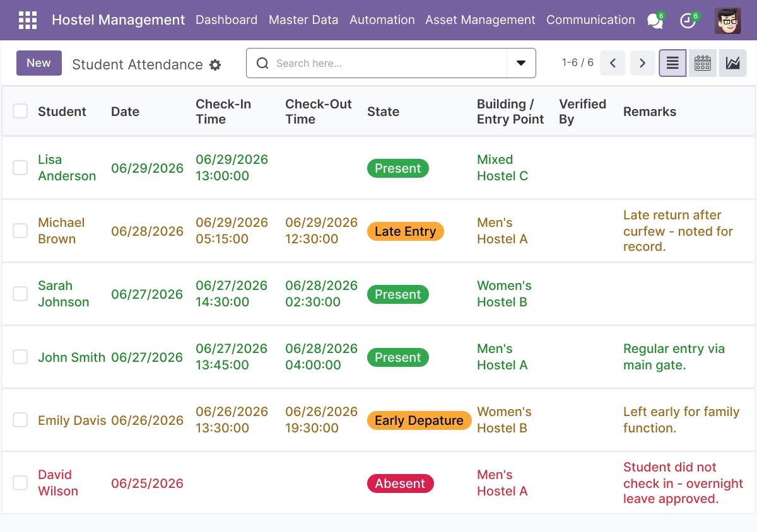
Task: Click the remark 'Left early for family function.'
Action: pyautogui.click(x=681, y=420)
